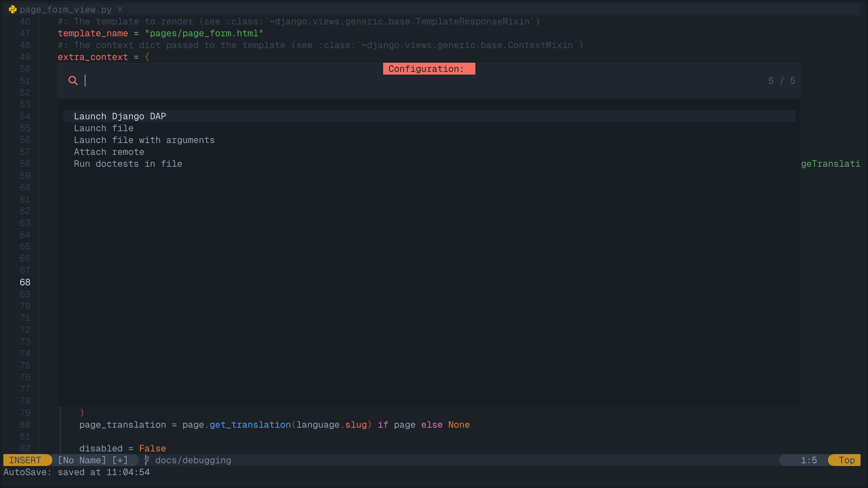Screen dimensions: 868x488
Task: Click the Python icon on the file tab
Action: 13,9
